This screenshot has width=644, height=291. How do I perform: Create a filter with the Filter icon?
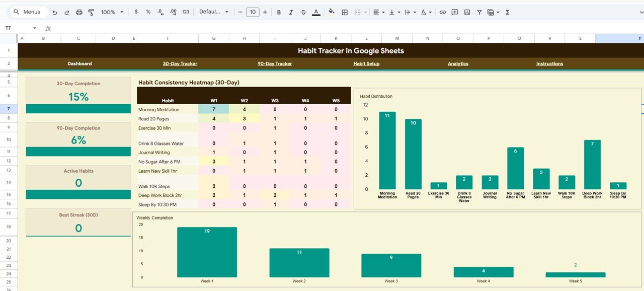tap(479, 12)
